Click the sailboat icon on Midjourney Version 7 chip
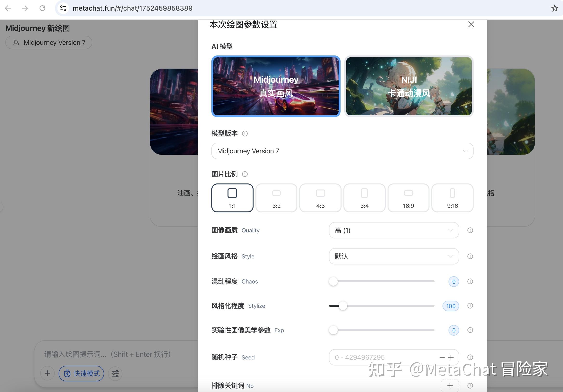 [16, 42]
